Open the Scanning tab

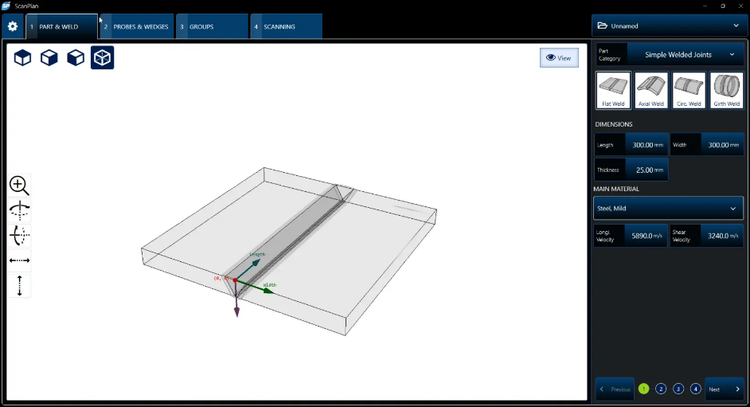(285, 26)
